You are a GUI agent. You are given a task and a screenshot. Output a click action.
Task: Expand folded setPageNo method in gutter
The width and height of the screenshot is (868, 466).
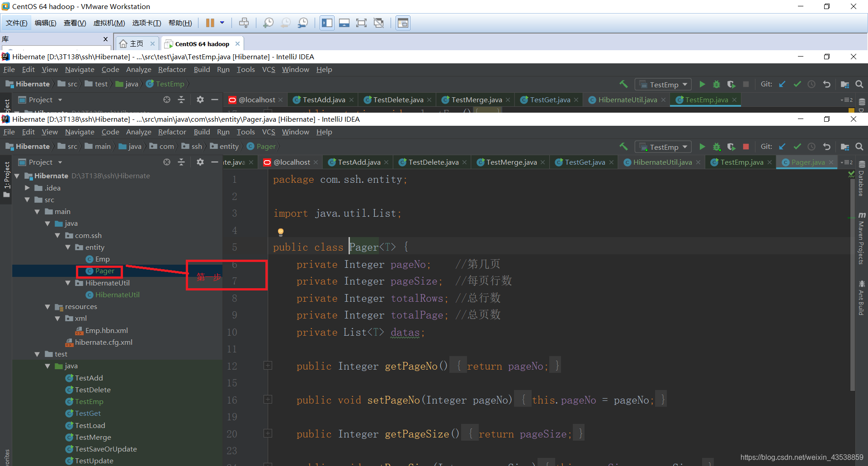268,399
